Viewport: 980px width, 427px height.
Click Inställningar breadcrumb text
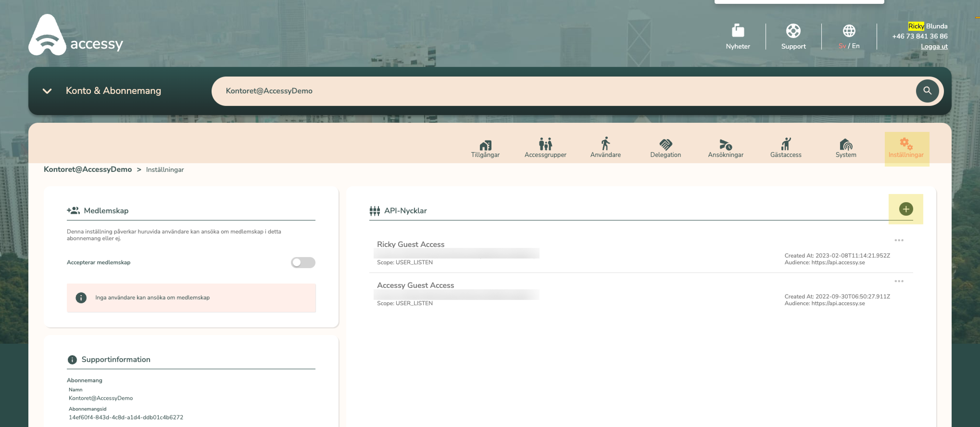[x=165, y=169]
